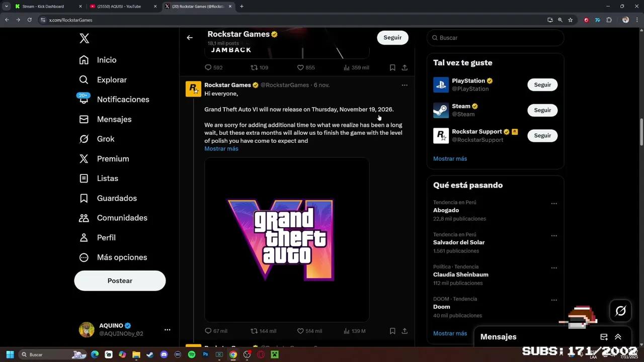Open options for the Abogado trend
This screenshot has height=362, width=644.
point(554,204)
